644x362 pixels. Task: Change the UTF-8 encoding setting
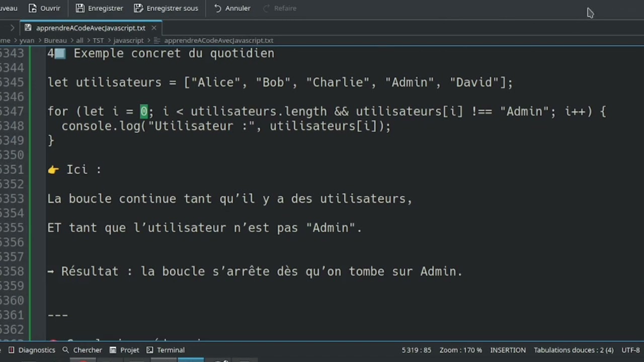[631, 350]
